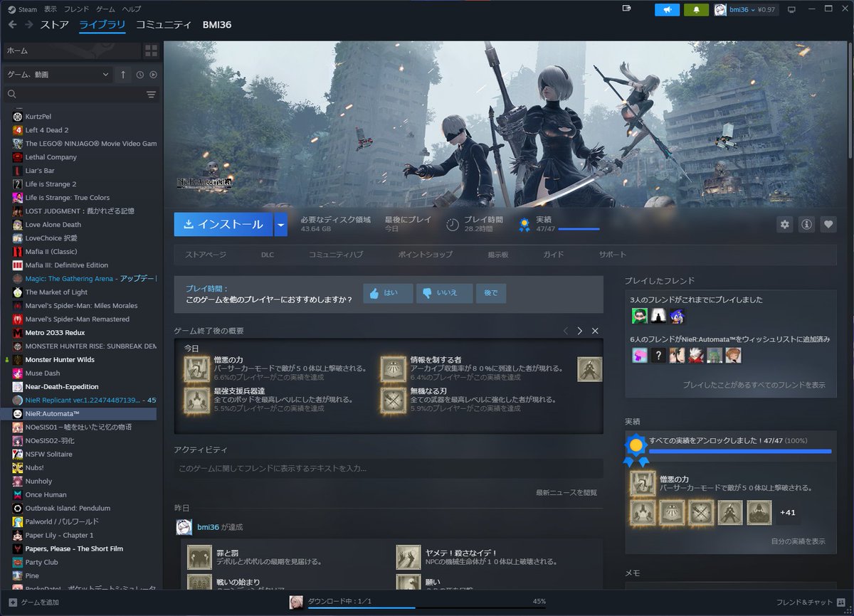854x616 pixels.
Task: Click bmi36 avatar in activity feed
Action: (184, 527)
